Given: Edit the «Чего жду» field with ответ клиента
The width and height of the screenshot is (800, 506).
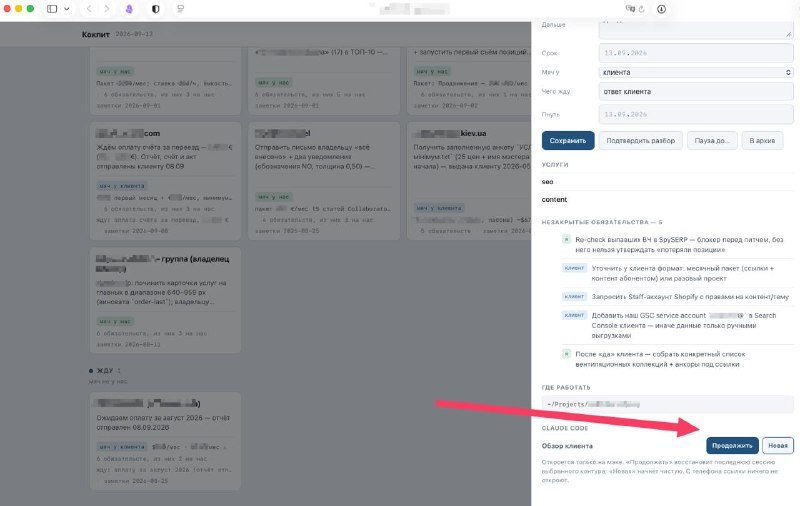Looking at the screenshot, I should click(696, 92).
